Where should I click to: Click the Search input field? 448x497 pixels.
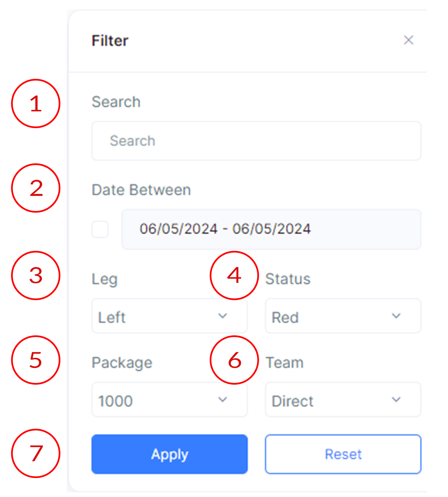pyautogui.click(x=256, y=141)
